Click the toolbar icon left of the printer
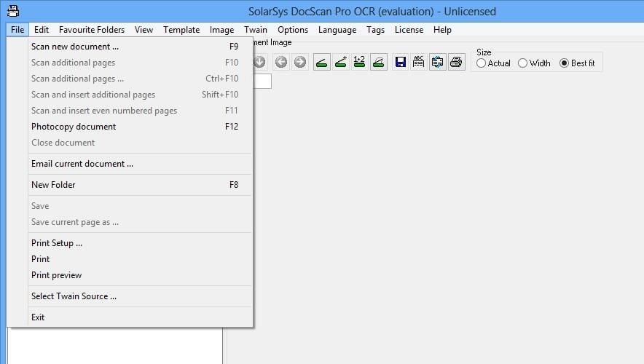The image size is (644, 364). pos(437,62)
